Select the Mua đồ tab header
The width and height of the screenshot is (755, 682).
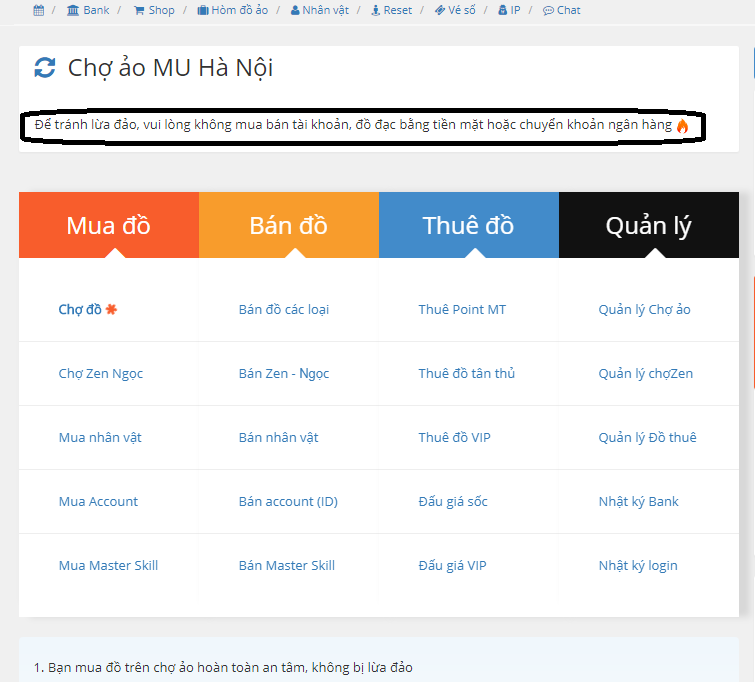(109, 225)
